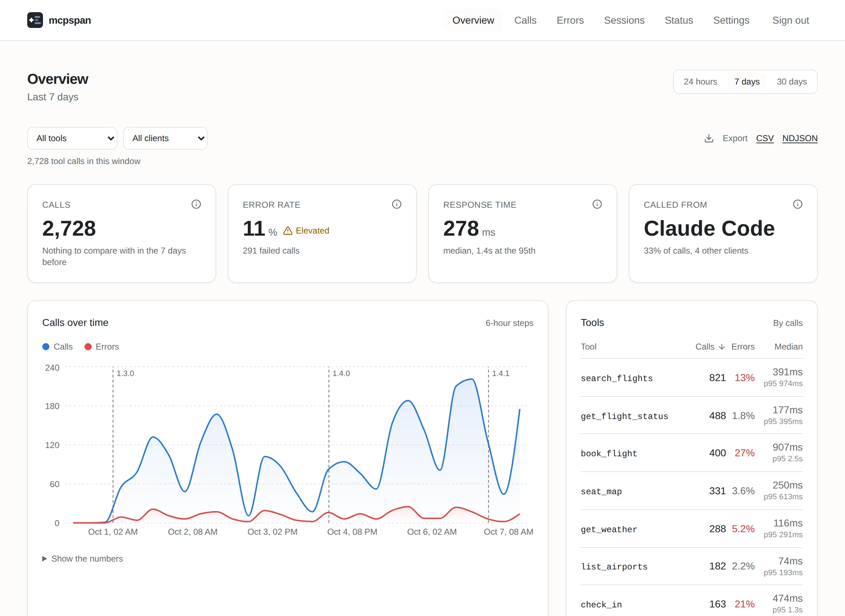Open info icon on the Response Time card
The height and width of the screenshot is (616, 845).
point(597,204)
